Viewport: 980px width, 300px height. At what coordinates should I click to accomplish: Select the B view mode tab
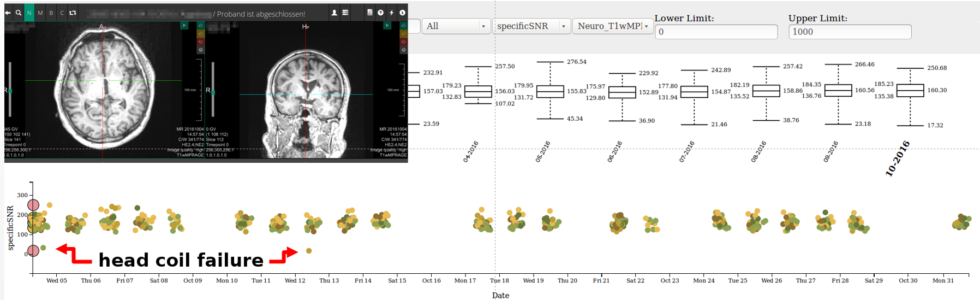coord(51,13)
